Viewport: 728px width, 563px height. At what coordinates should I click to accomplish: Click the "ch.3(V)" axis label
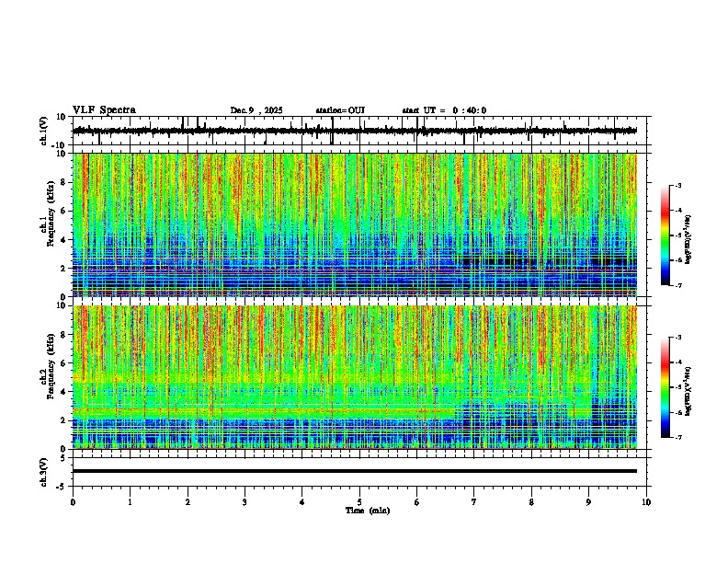(x=44, y=472)
